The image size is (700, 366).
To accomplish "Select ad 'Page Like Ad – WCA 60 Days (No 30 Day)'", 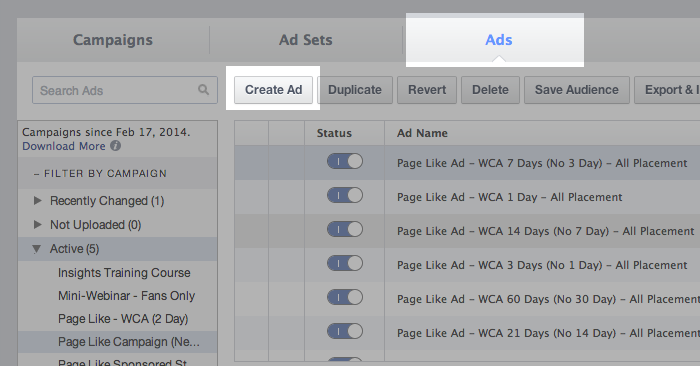I will [x=548, y=299].
